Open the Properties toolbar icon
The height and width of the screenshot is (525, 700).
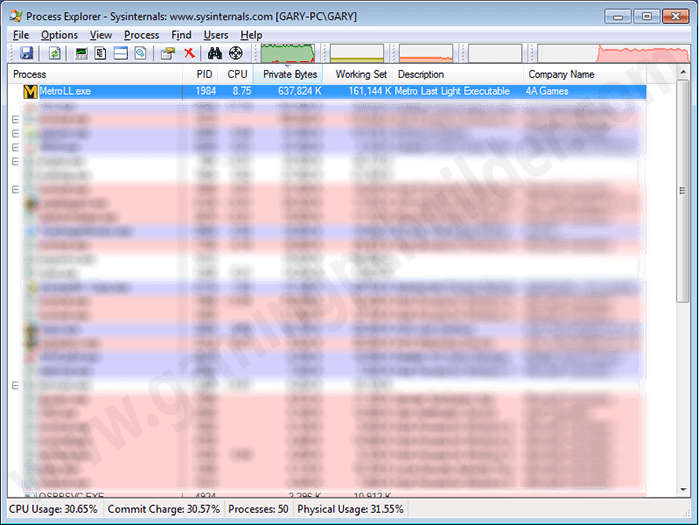click(168, 54)
